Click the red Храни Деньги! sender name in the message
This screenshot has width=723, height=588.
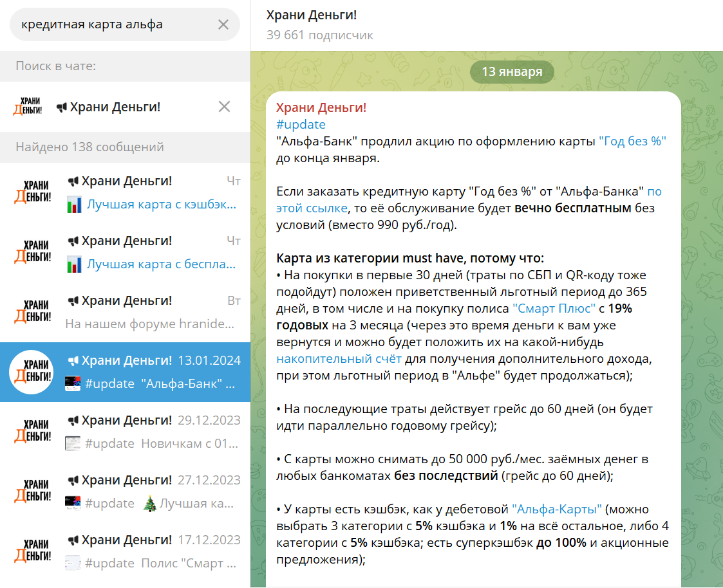point(321,108)
